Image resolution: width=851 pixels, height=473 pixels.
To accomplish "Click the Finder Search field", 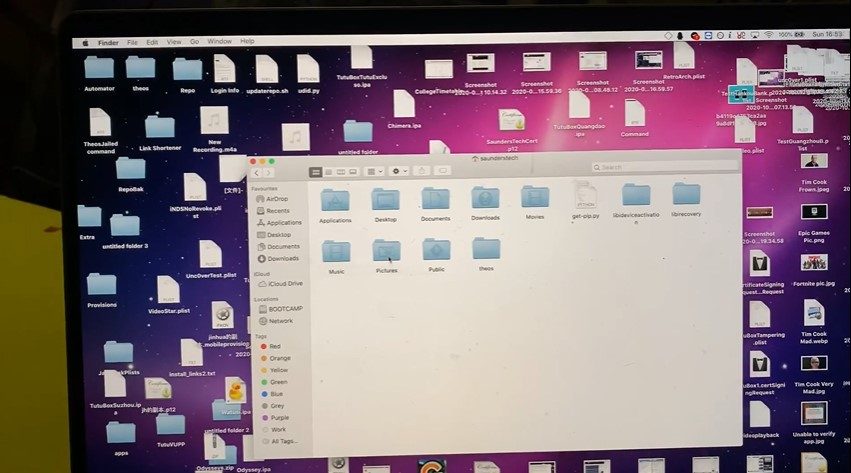I will [x=664, y=167].
